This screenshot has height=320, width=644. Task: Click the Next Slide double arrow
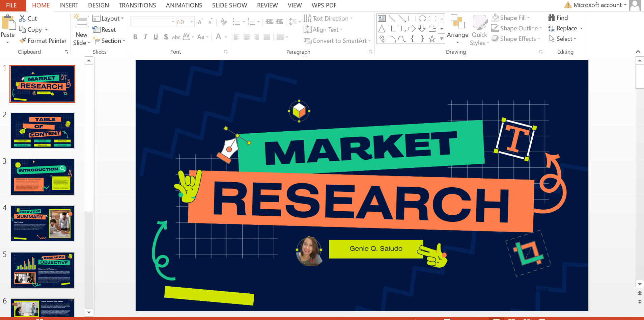coord(640,301)
